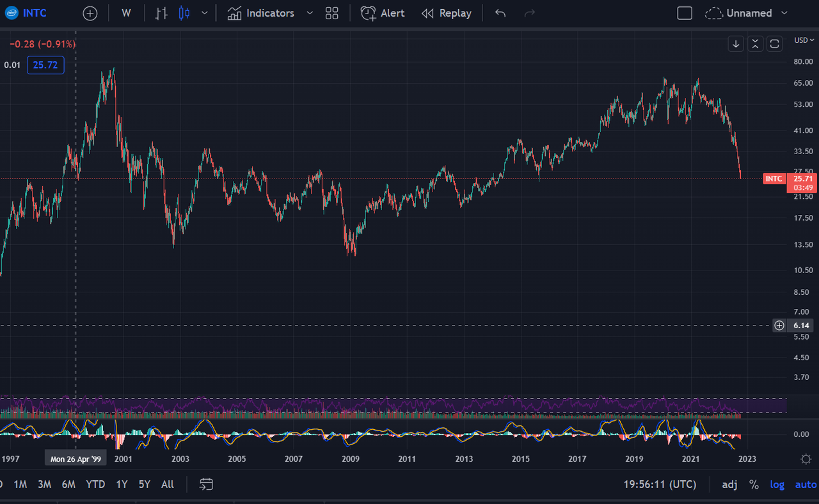Click the 80.00 price axis label
The height and width of the screenshot is (504, 819).
(803, 61)
